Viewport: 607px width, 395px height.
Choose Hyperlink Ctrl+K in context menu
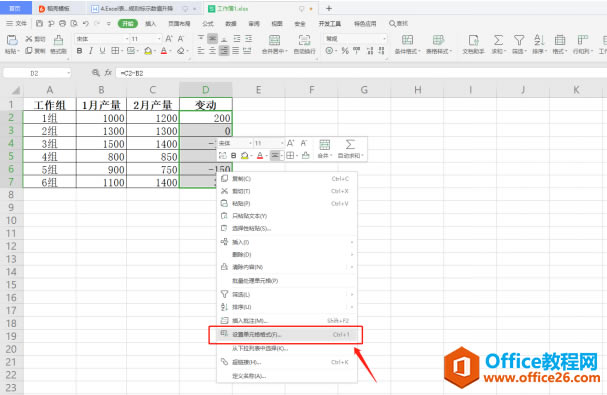click(x=286, y=362)
